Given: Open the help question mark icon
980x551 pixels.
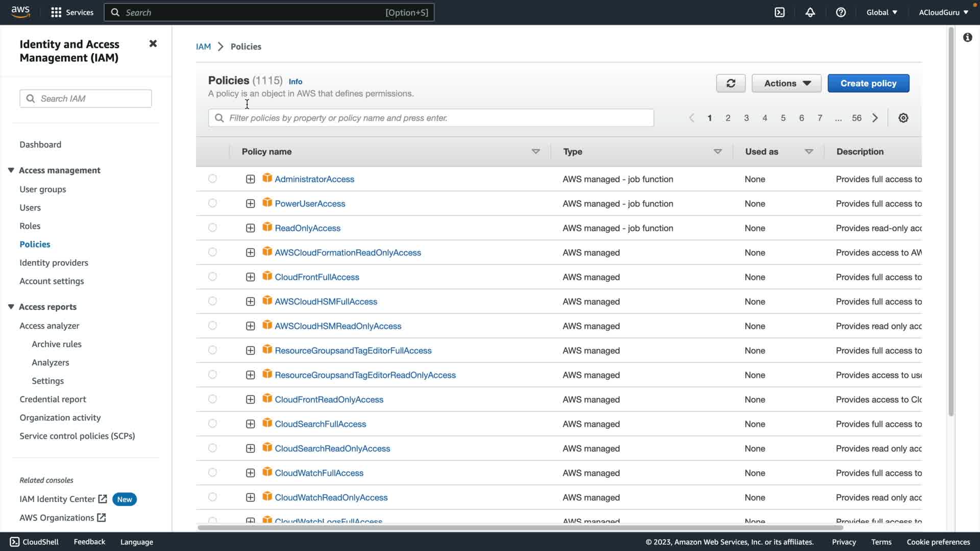Looking at the screenshot, I should [x=841, y=12].
